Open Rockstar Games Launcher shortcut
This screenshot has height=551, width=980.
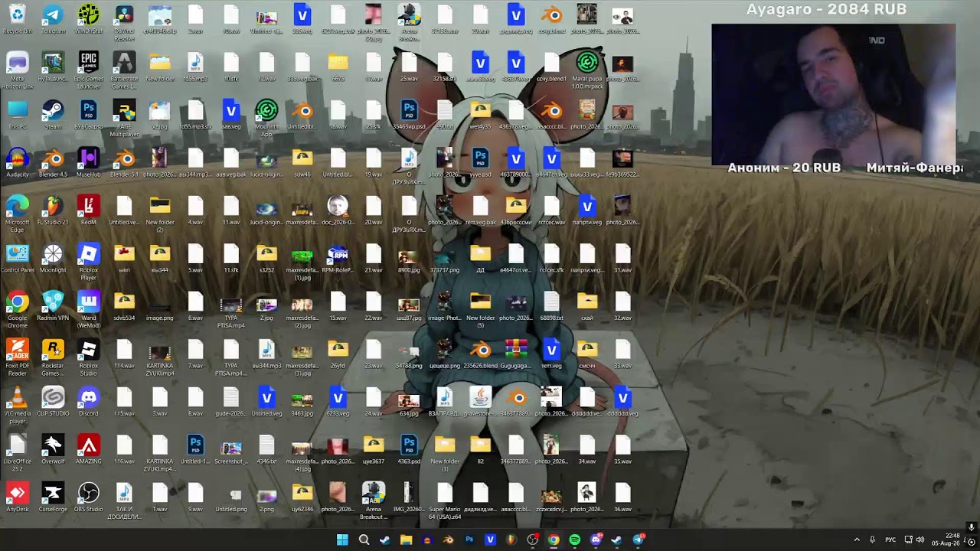pos(53,357)
